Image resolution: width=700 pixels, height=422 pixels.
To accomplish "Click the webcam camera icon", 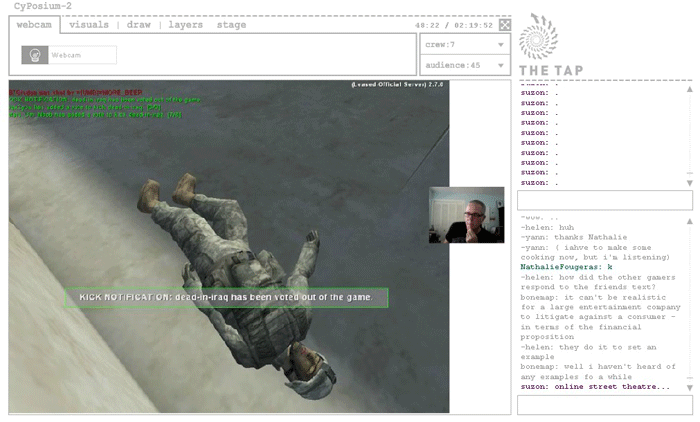I will (x=35, y=55).
